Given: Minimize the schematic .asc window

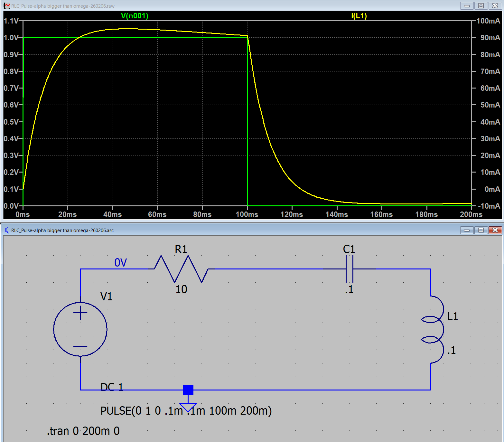Looking at the screenshot, I should point(467,230).
